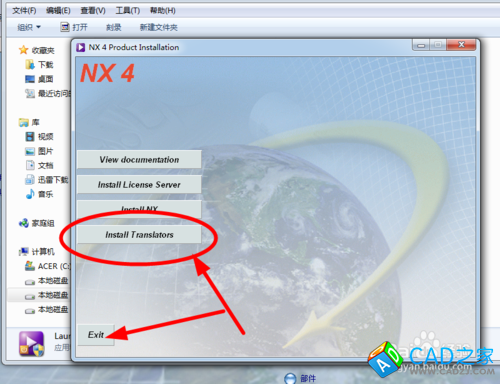
Task: Select the ACER (C:) drive icon
Action: click(30, 266)
